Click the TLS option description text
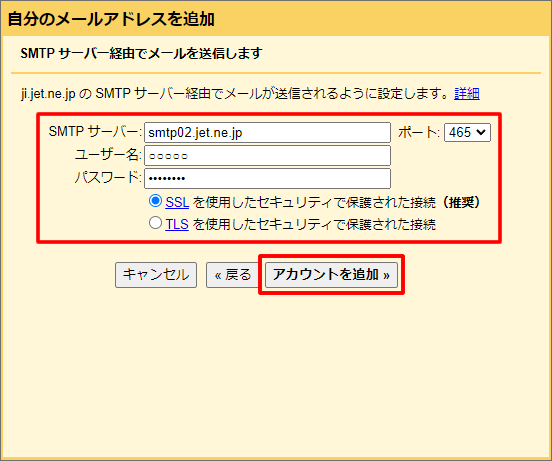The image size is (552, 461). coord(314,224)
